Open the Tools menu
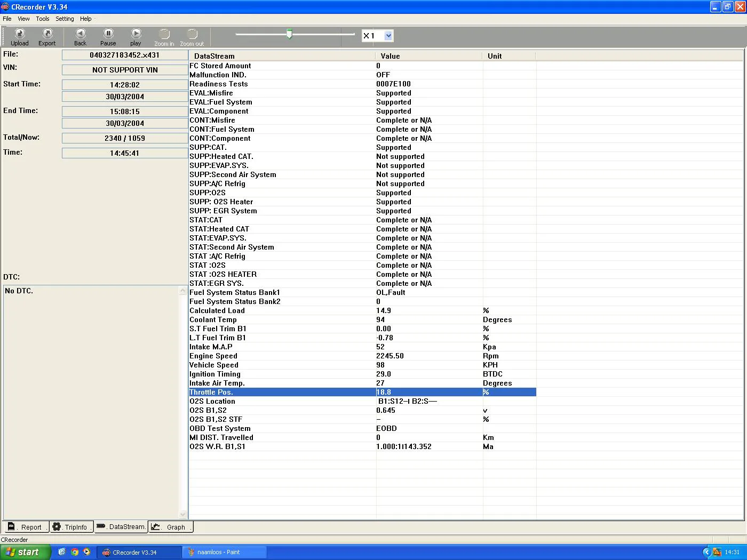 [43, 19]
